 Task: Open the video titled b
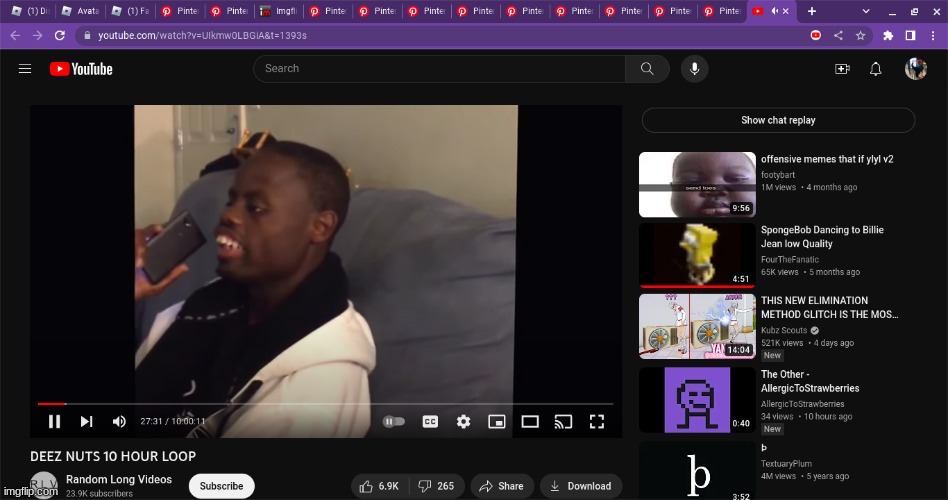[x=764, y=447]
